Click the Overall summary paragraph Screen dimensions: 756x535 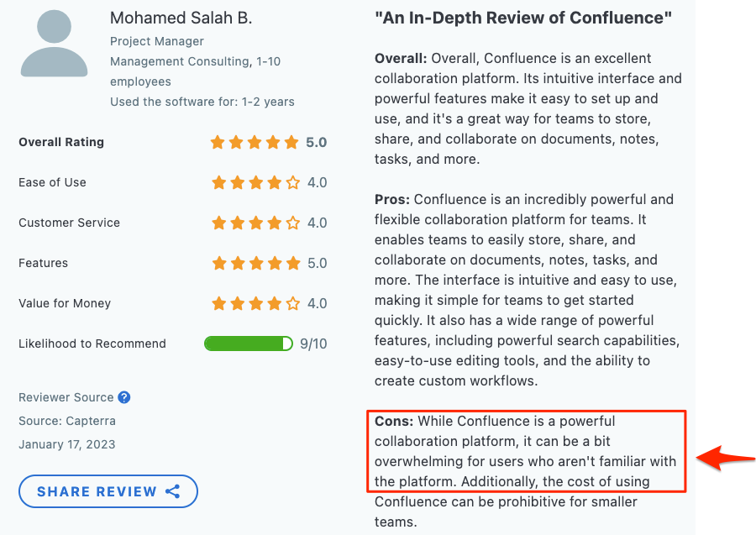(x=528, y=108)
